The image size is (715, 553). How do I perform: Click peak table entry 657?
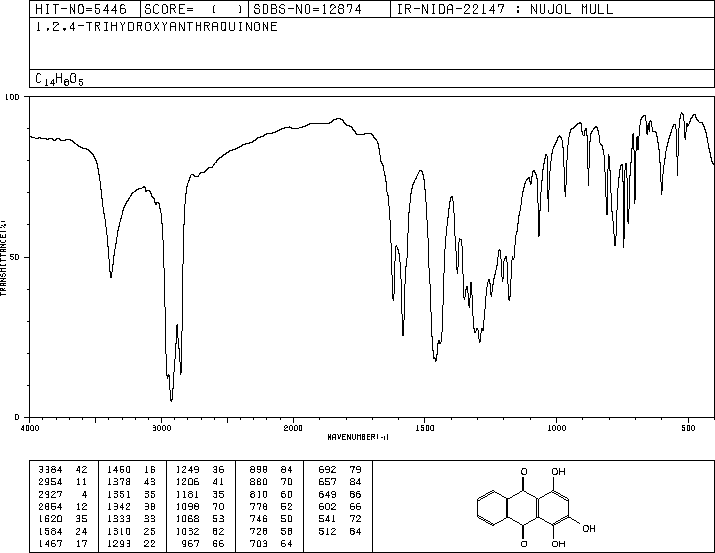[x=327, y=482]
